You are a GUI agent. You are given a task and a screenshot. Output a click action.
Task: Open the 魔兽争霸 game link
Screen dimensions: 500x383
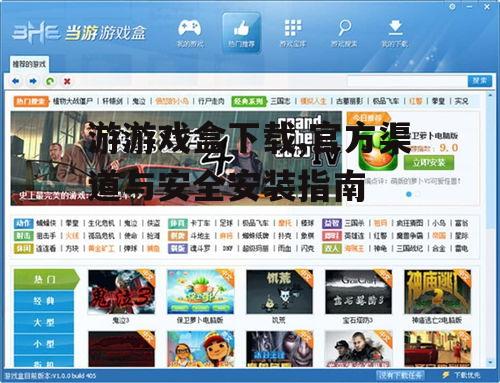[x=409, y=236]
